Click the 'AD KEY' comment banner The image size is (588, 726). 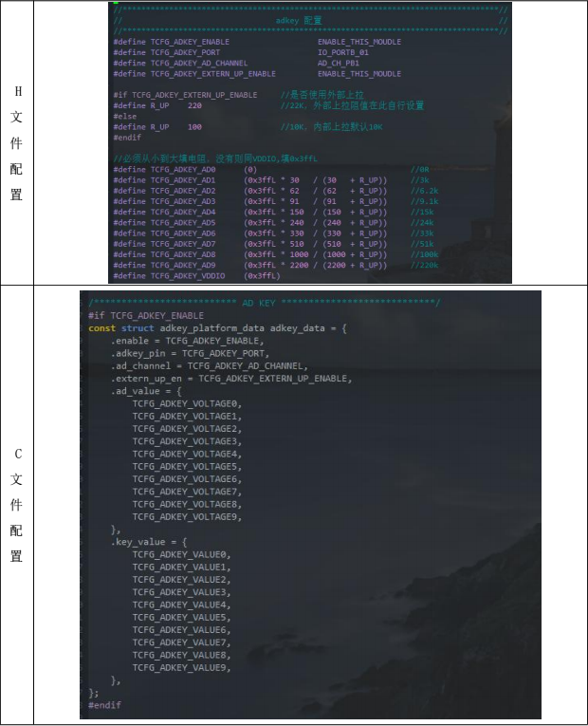(265, 303)
